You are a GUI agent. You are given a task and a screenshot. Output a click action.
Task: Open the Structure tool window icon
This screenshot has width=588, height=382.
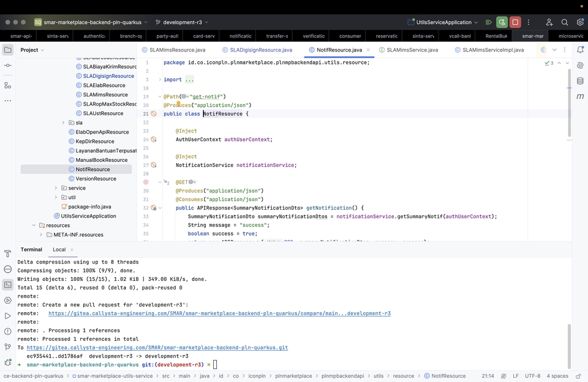click(x=7, y=85)
